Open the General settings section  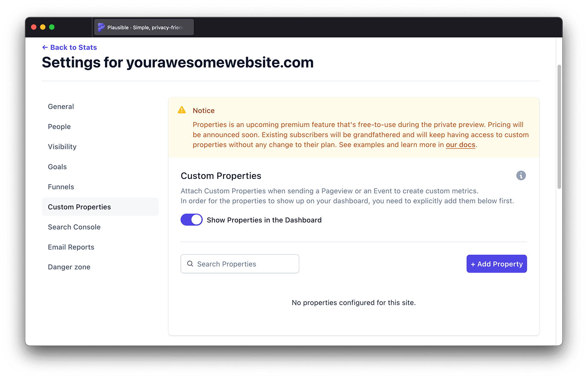click(61, 107)
